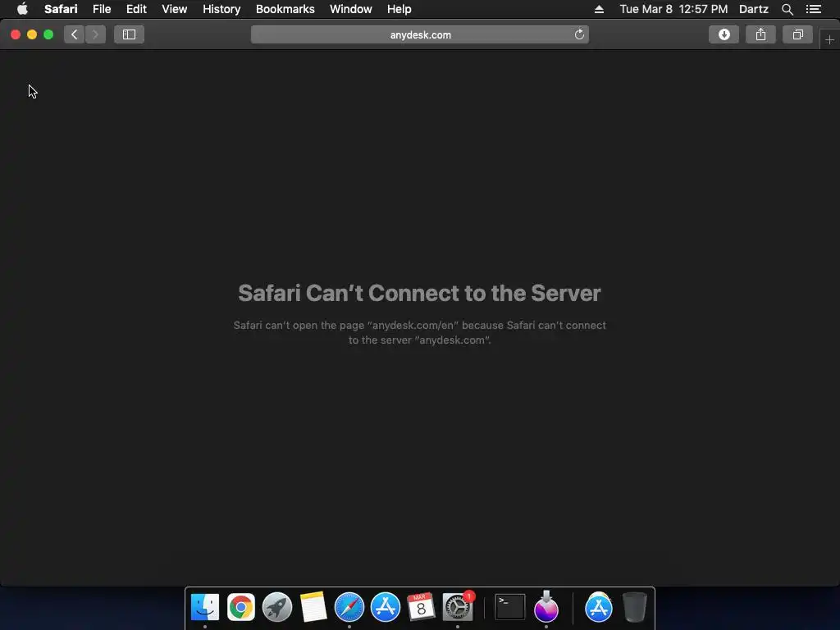Click the eject icon in menu bar

click(x=599, y=9)
